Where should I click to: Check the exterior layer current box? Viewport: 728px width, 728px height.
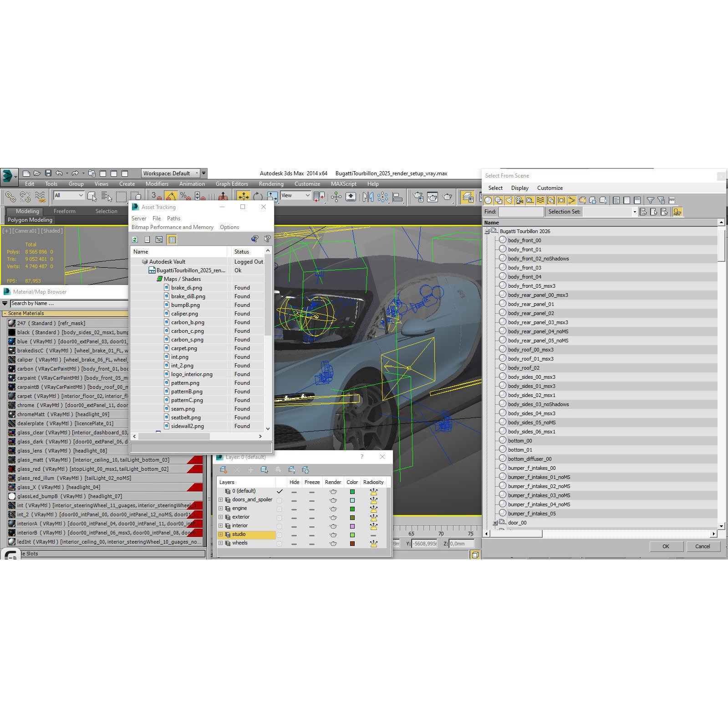[279, 517]
